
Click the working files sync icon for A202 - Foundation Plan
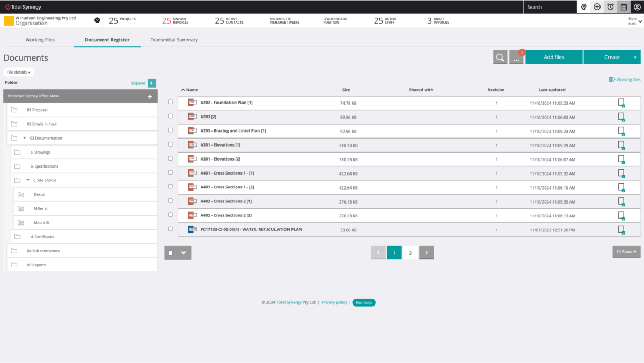click(621, 103)
